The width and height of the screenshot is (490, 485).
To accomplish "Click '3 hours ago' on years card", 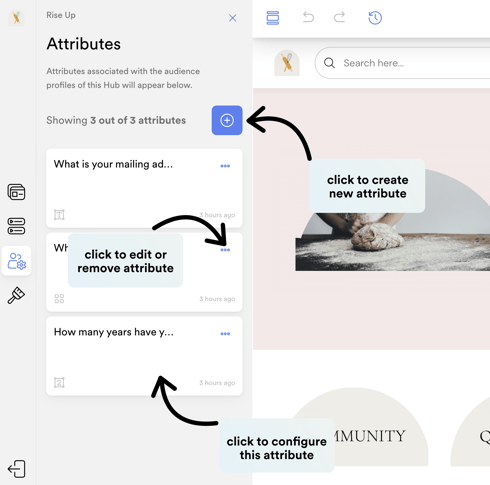I will (217, 383).
